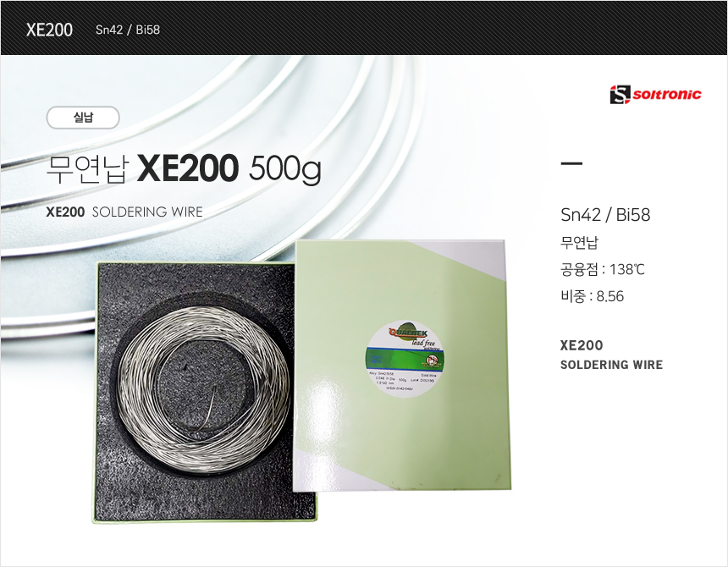Click Sn42 / Bi58 in header bar
The height and width of the screenshot is (567, 728).
[128, 30]
